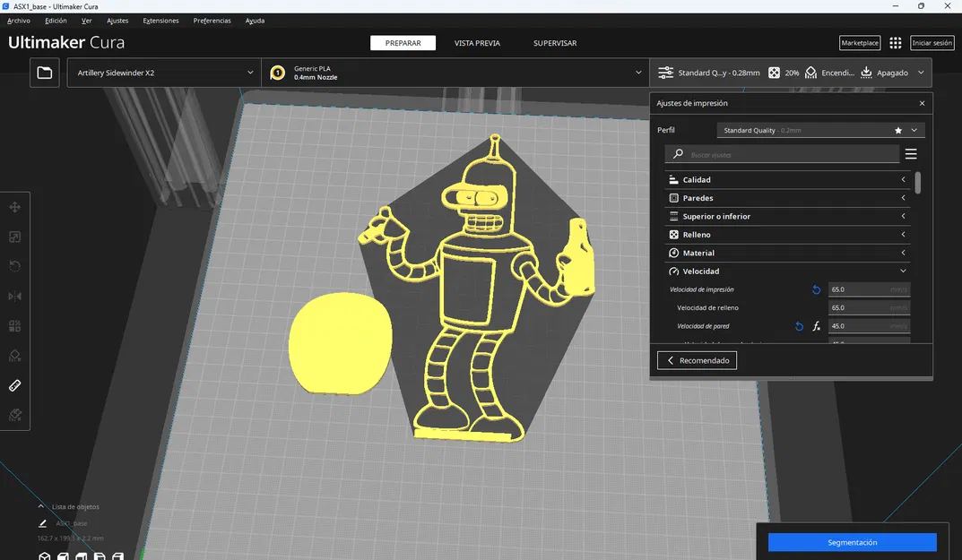Select the support blocker tool
The image size is (962, 560).
coord(14,355)
